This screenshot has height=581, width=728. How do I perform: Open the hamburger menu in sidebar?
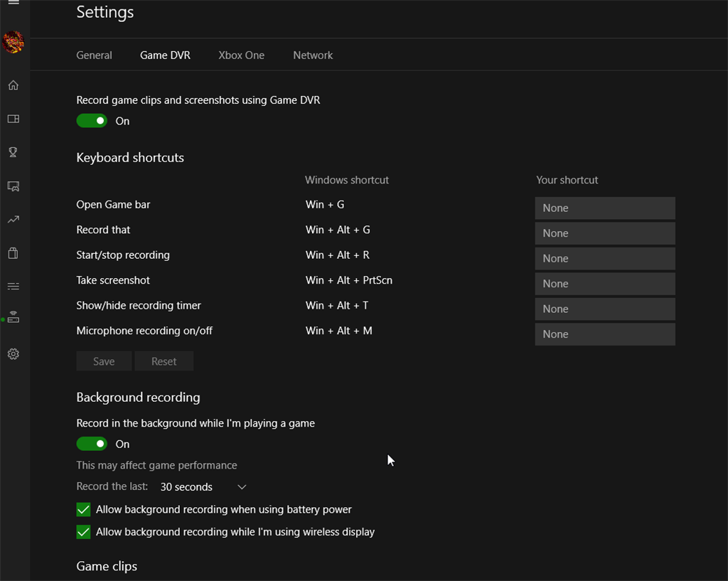pyautogui.click(x=14, y=2)
